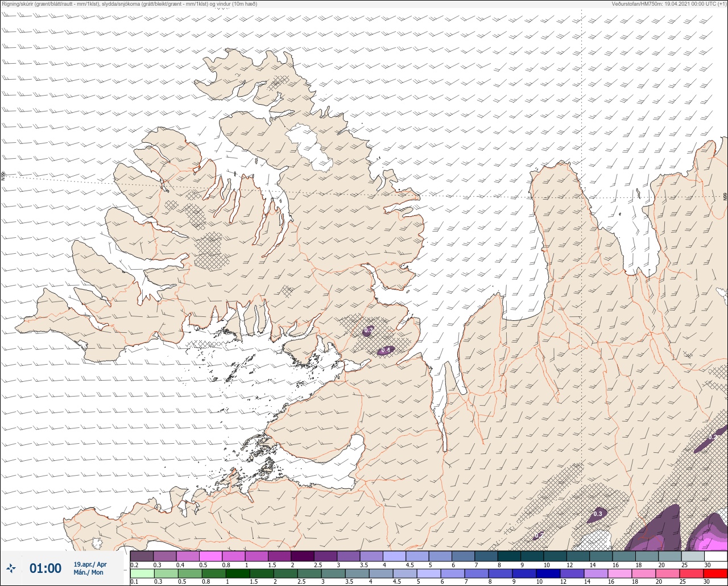Click the 0.3 contour label beside the 0.4 patch
Image resolution: width=728 pixels, height=586 pixels.
[x=369, y=330]
